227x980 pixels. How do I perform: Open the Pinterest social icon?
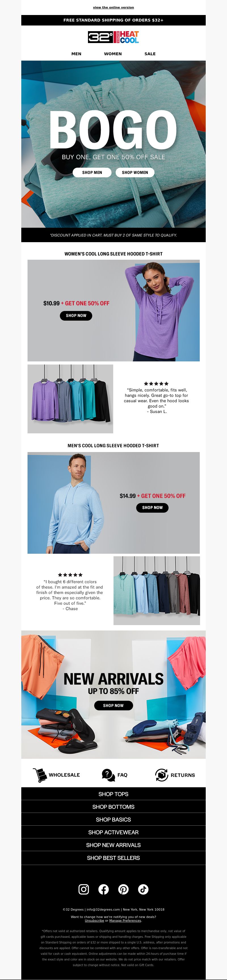coord(123,889)
